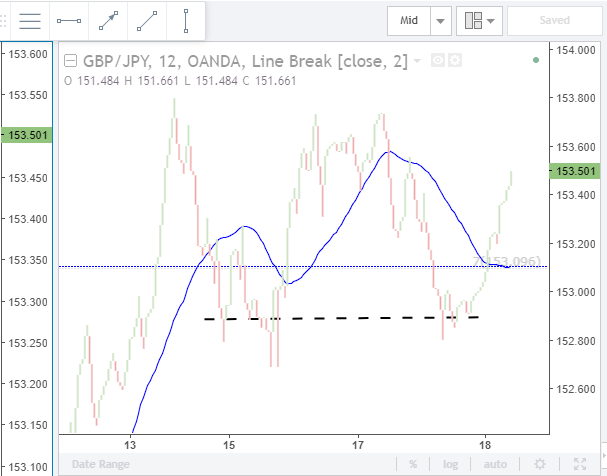The height and width of the screenshot is (476, 607).
Task: Click OHLC values line under title
Action: tap(180, 81)
